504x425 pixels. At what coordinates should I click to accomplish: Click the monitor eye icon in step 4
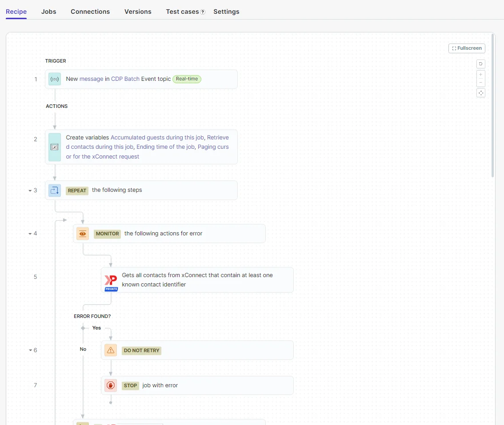(x=83, y=234)
